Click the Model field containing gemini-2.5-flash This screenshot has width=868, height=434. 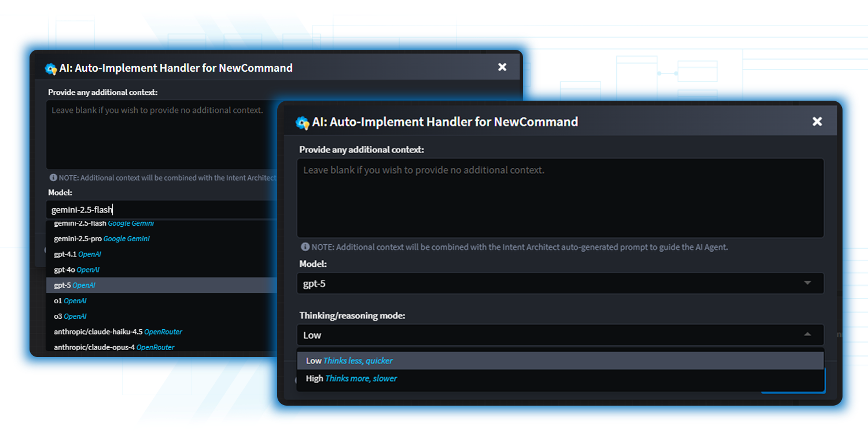[x=161, y=209]
